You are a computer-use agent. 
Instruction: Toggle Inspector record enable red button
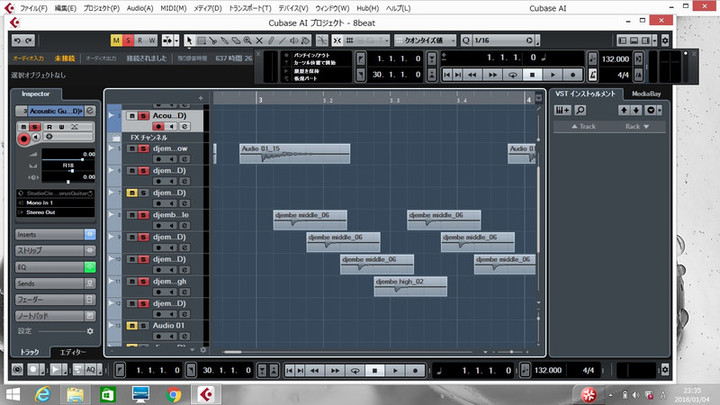[x=23, y=138]
